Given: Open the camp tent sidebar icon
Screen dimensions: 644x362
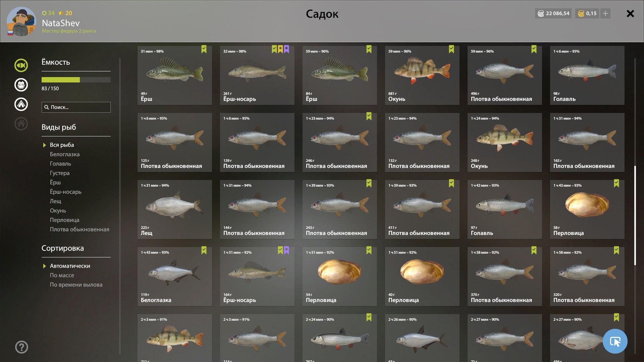Looking at the screenshot, I should tap(21, 104).
